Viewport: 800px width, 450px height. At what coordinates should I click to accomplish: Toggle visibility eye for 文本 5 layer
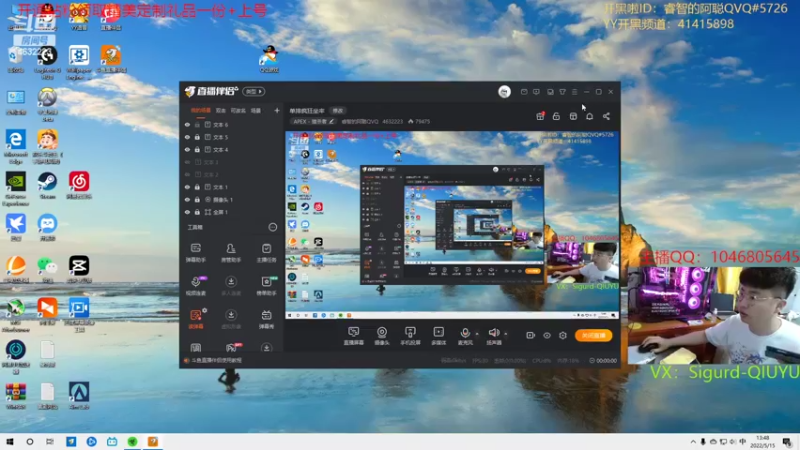pyautogui.click(x=187, y=137)
